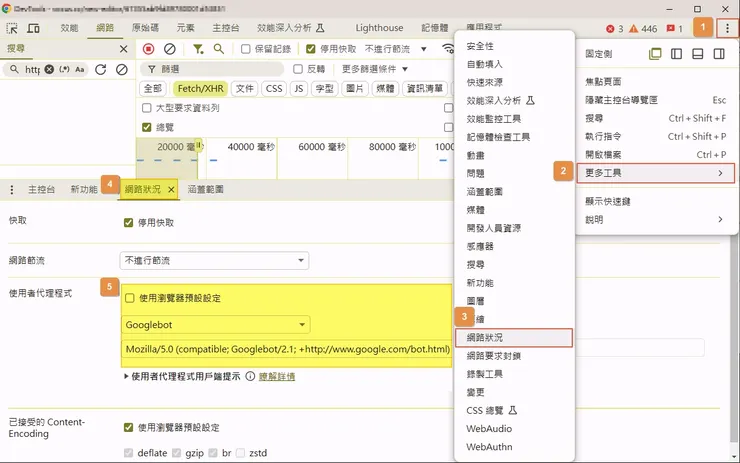Click the network conditions Wi-Fi icon
The image size is (740, 463).
tap(448, 49)
